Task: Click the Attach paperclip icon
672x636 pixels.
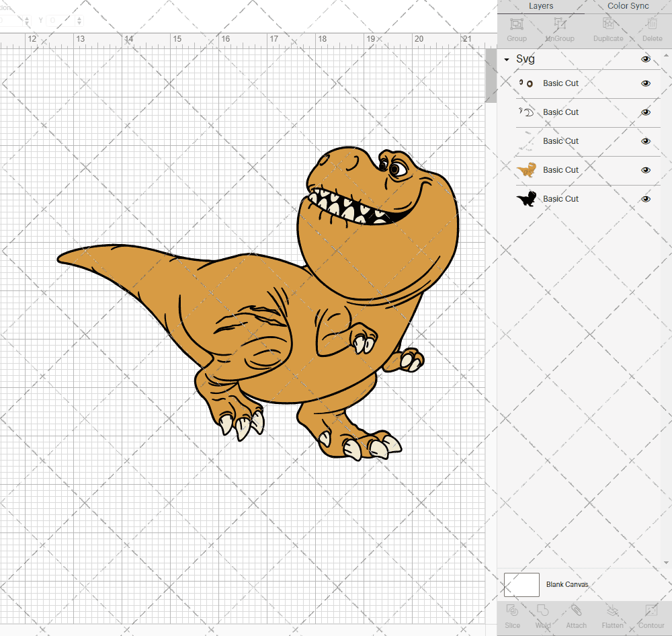Action: (577, 610)
